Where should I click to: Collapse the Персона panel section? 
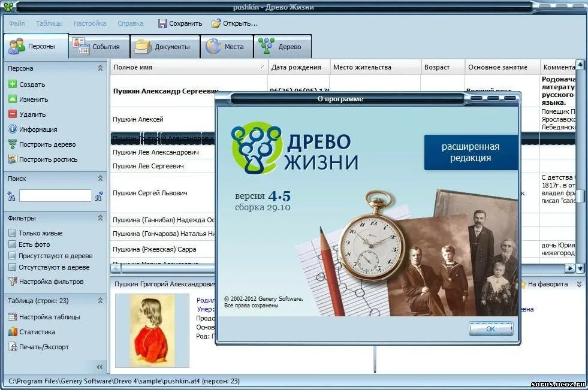(100, 68)
